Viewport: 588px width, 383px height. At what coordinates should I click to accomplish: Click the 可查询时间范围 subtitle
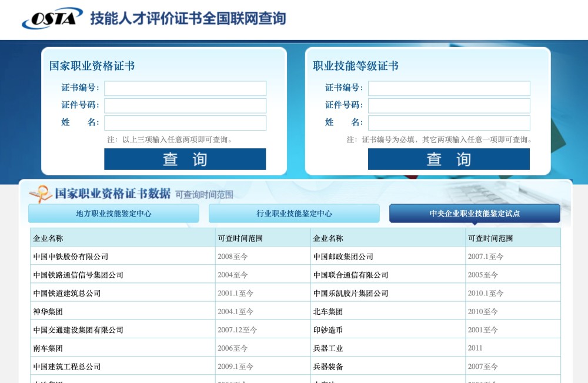pyautogui.click(x=205, y=195)
